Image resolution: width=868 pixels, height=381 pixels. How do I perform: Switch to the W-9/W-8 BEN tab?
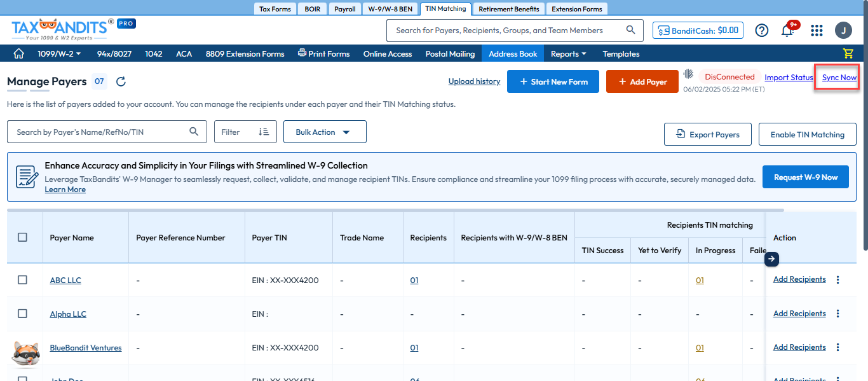click(x=390, y=9)
